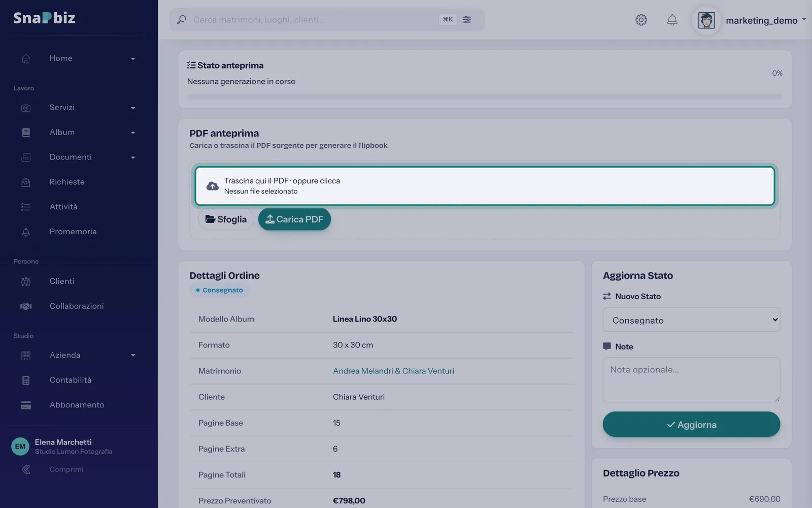Click the Sfoglia button
This screenshot has width=812, height=508.
[226, 219]
